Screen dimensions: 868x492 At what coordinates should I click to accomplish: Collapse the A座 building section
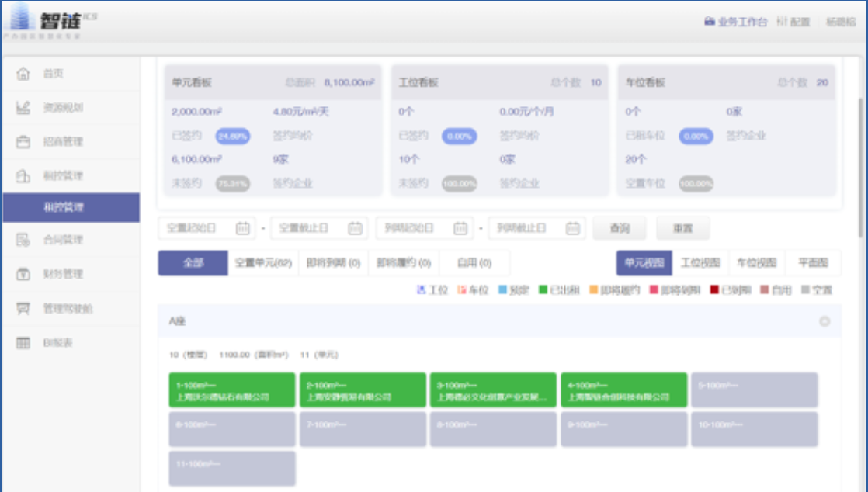(x=825, y=321)
